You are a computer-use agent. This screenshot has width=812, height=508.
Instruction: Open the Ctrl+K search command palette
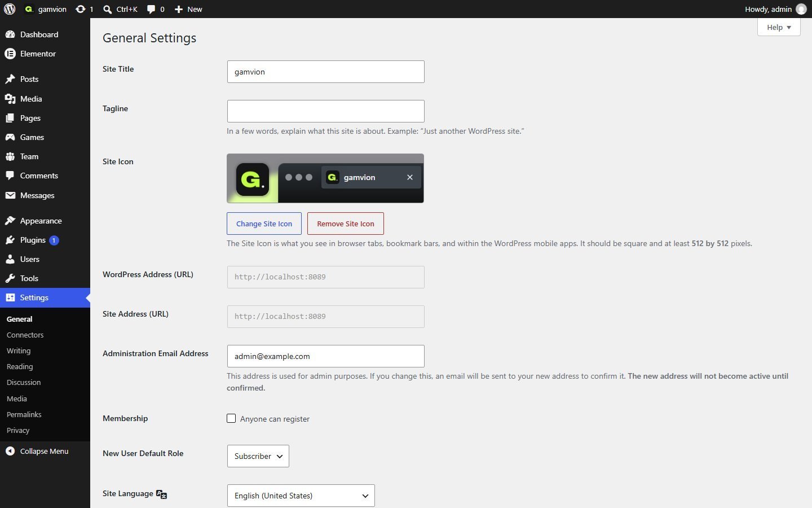pos(120,9)
